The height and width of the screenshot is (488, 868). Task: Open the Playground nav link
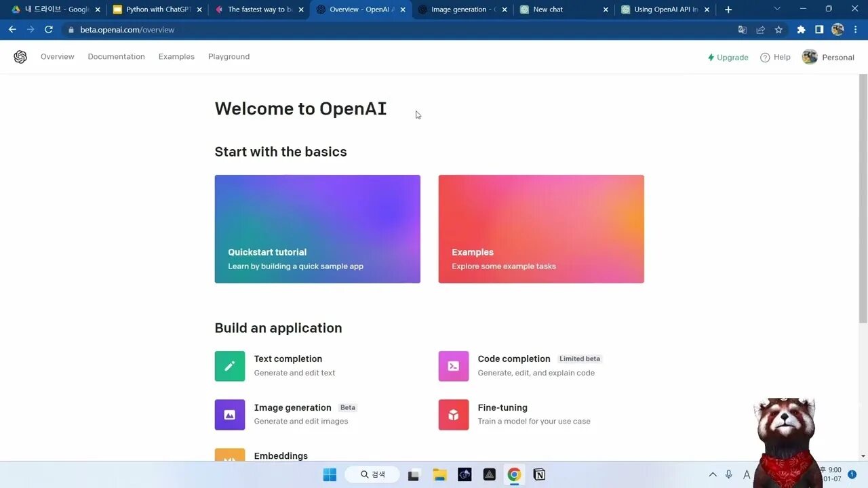click(x=229, y=57)
